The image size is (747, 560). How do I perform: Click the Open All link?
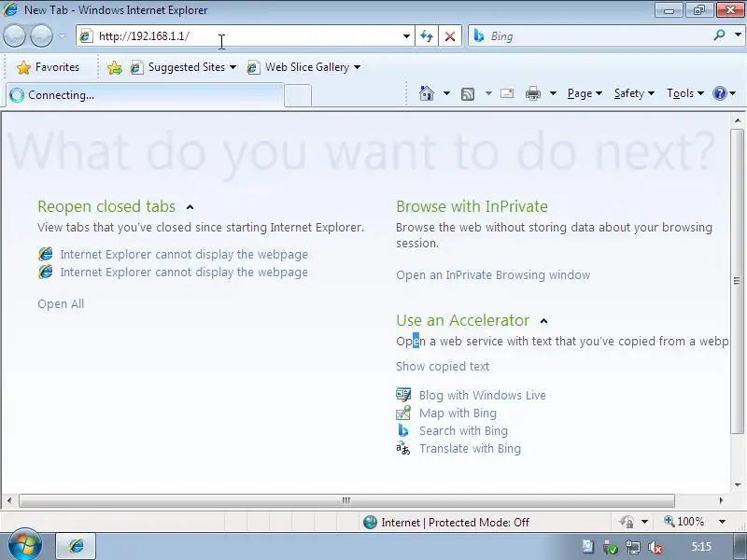61,304
